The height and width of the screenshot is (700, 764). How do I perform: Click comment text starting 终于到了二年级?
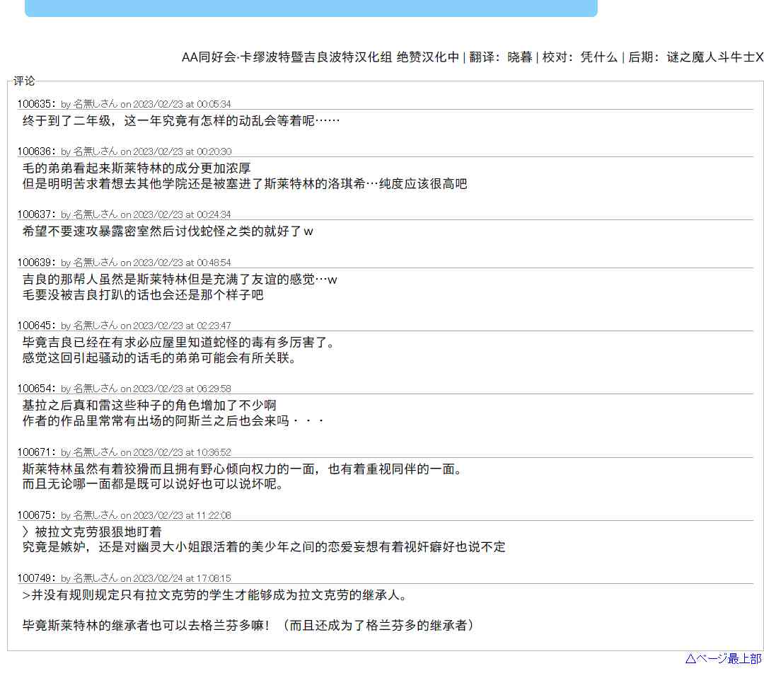click(181, 121)
